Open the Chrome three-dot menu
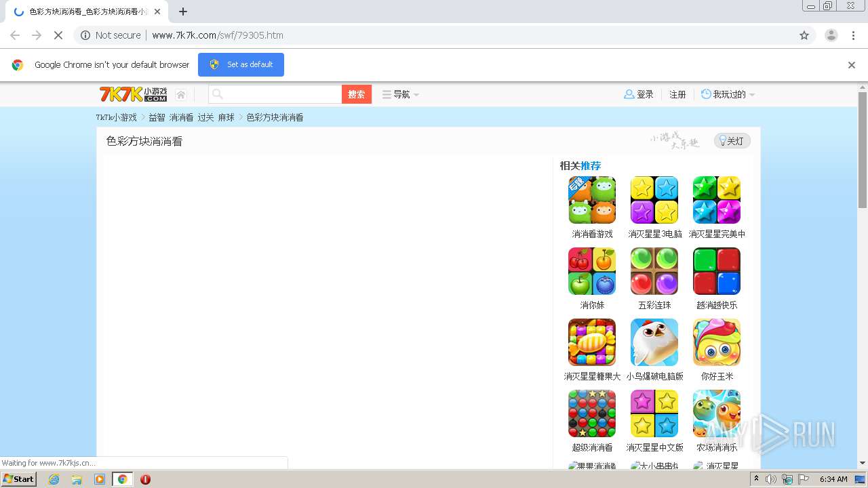Viewport: 868px width, 488px height. [853, 35]
